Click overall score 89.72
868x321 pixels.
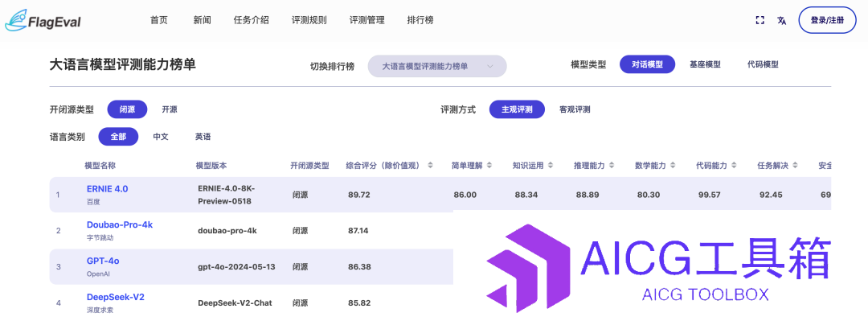[x=358, y=195]
